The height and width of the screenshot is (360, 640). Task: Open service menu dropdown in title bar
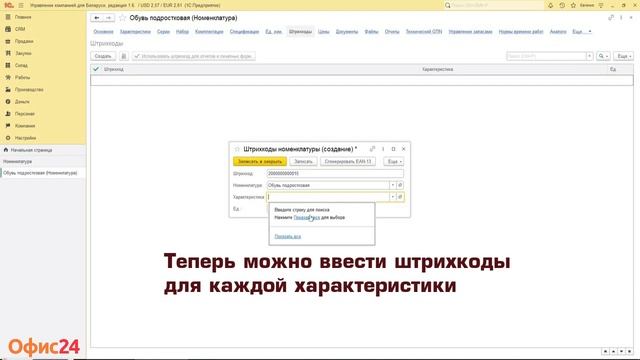click(601, 5)
